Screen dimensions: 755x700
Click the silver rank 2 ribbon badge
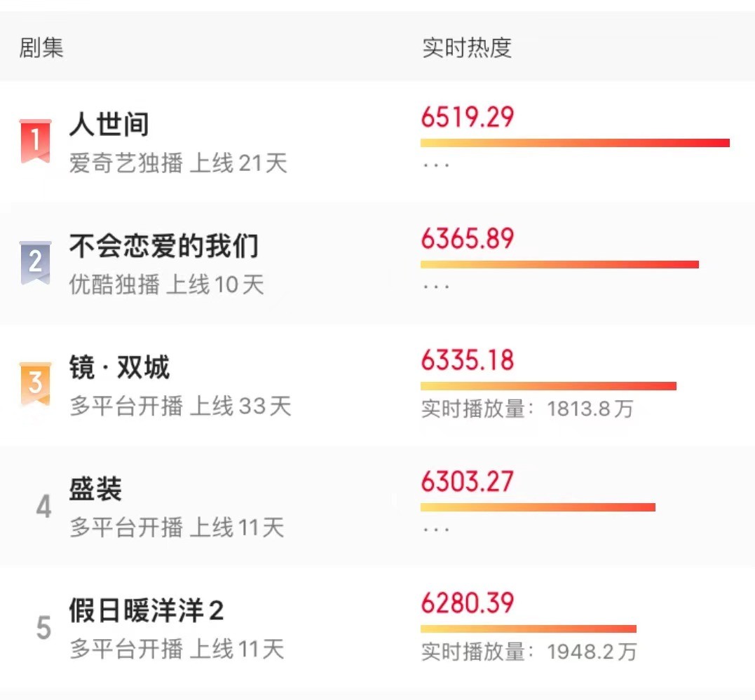[35, 262]
